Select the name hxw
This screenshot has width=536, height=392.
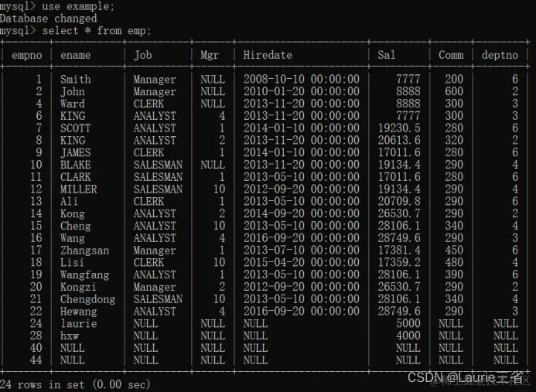pos(70,336)
